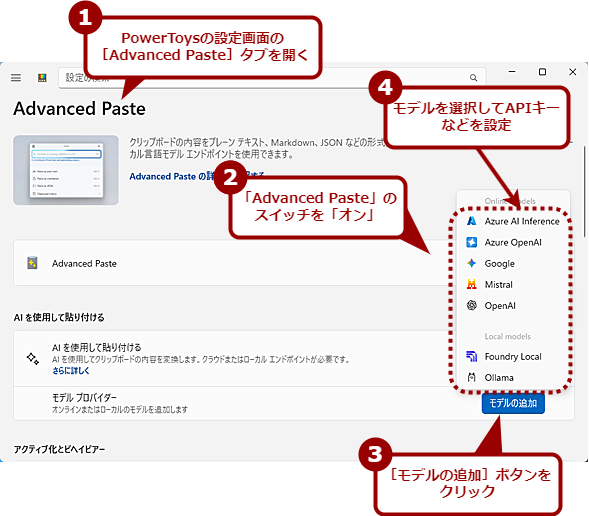Click the Advanced Paste module icon
The width and height of the screenshot is (589, 516).
click(32, 263)
